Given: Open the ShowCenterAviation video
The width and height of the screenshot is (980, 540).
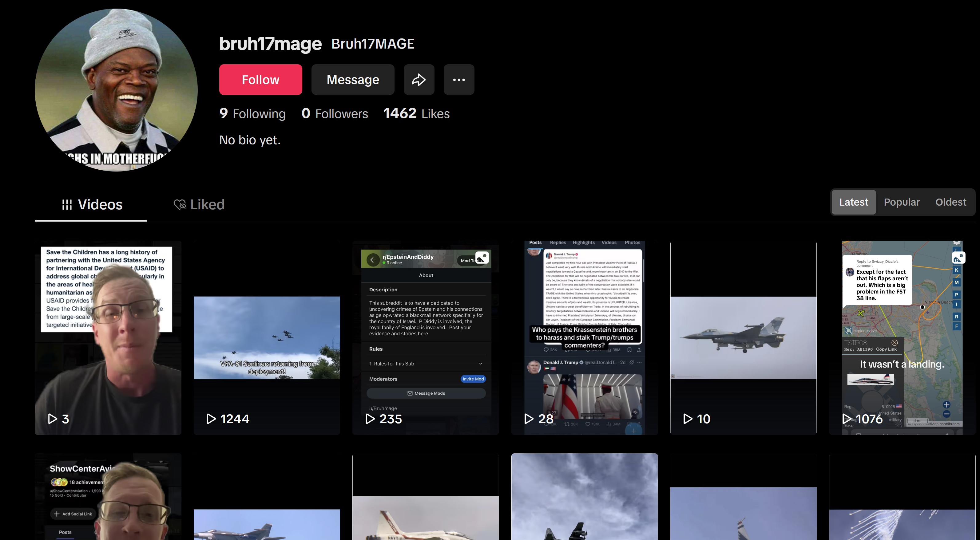Looking at the screenshot, I should 108,497.
